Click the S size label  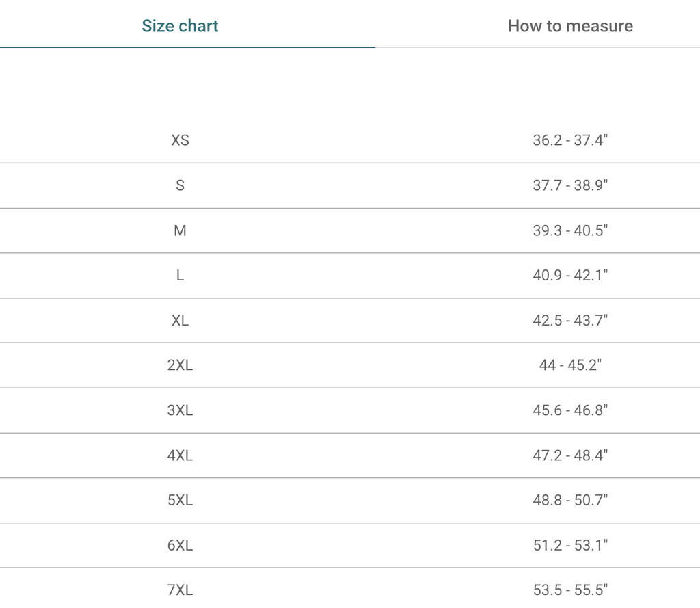(180, 185)
